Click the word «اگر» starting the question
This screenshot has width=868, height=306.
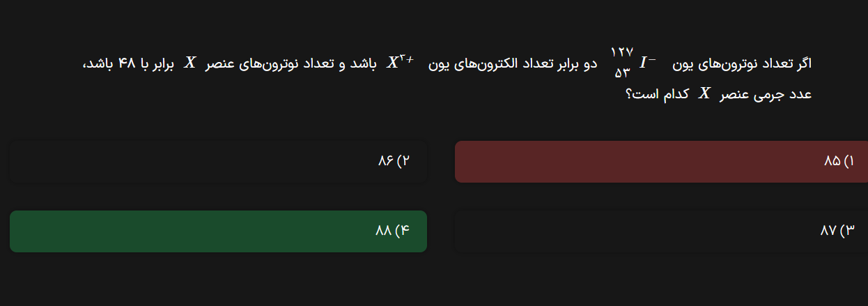[803, 64]
